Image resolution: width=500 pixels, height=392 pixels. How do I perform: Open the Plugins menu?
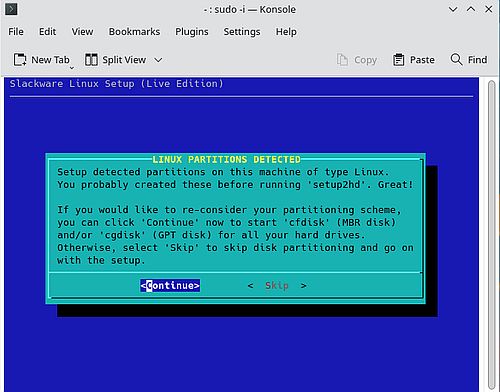[192, 32]
